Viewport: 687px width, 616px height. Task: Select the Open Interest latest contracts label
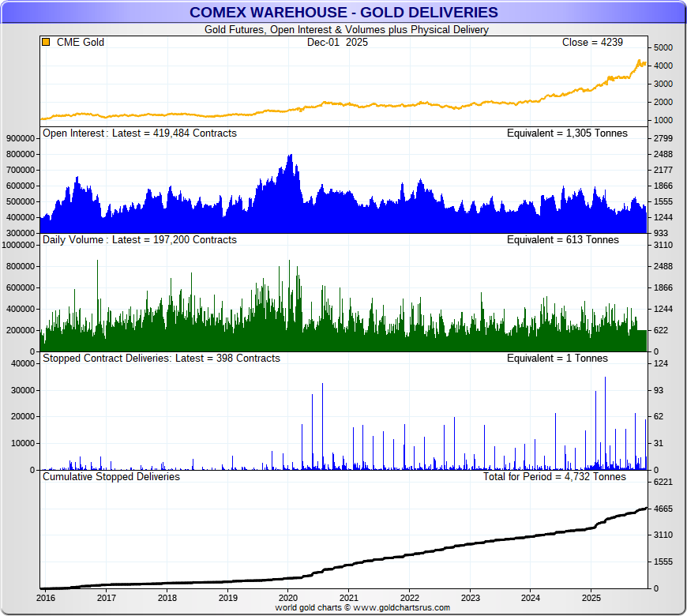[139, 133]
